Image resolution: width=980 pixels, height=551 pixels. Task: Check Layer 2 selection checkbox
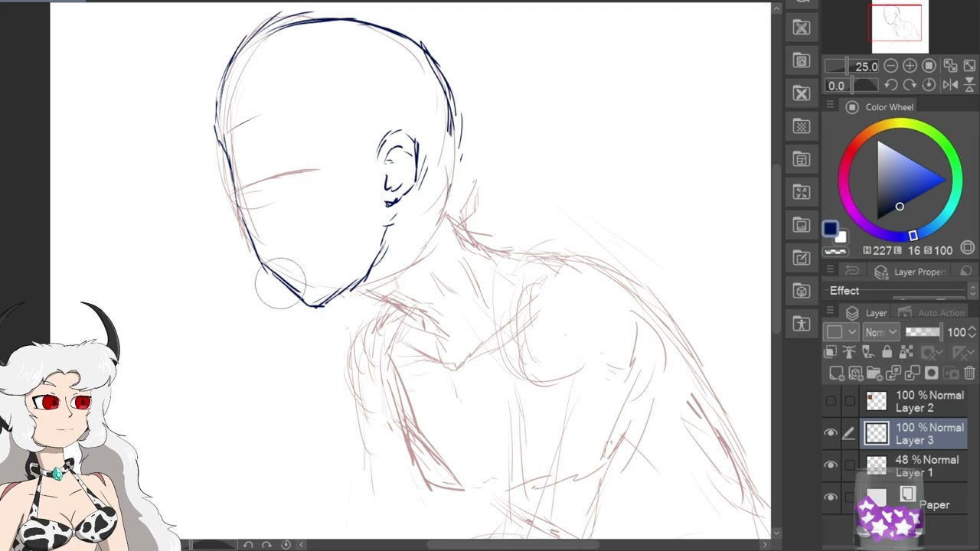pos(850,401)
